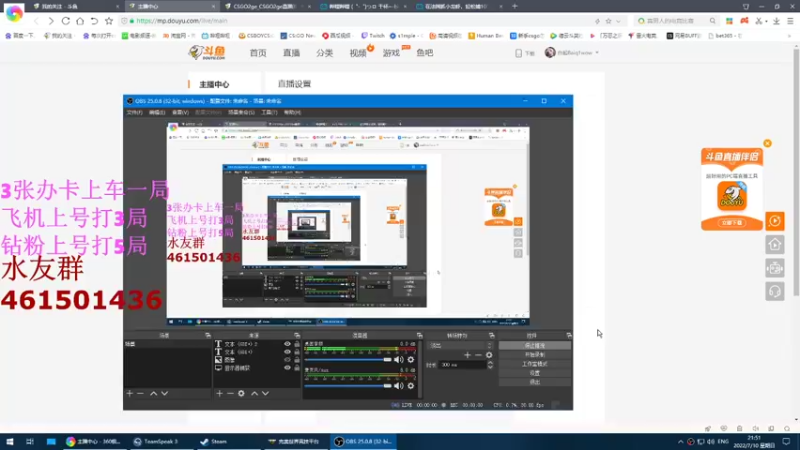Open source properties gear icon
The height and width of the screenshot is (450, 800).
pyautogui.click(x=241, y=393)
